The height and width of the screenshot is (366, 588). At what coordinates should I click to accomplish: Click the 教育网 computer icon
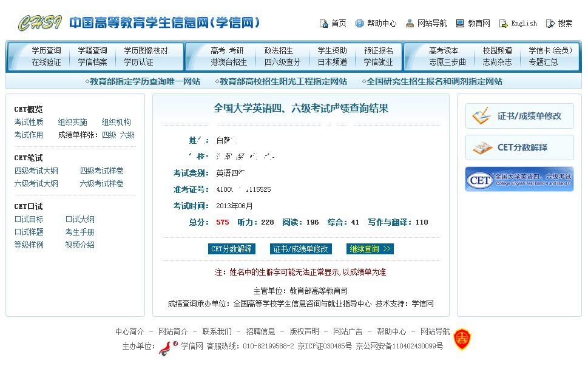point(460,24)
